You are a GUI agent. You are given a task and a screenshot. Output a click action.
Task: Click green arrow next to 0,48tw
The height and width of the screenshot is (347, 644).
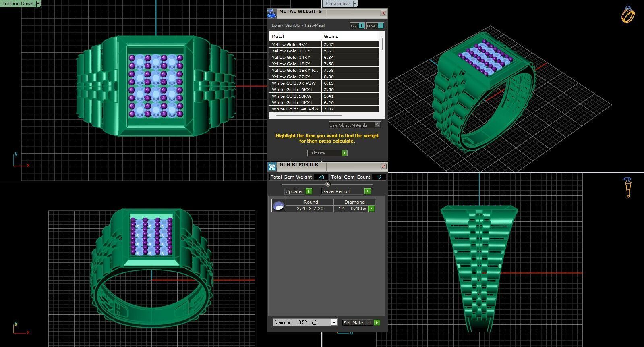point(371,209)
